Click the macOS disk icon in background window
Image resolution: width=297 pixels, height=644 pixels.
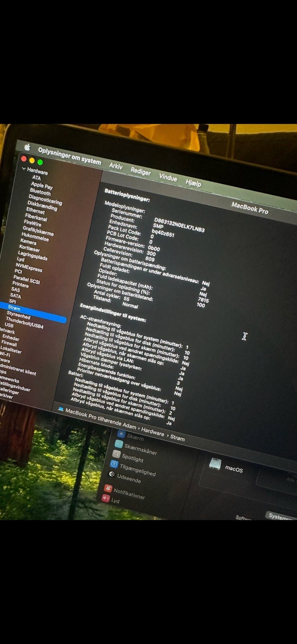click(215, 464)
